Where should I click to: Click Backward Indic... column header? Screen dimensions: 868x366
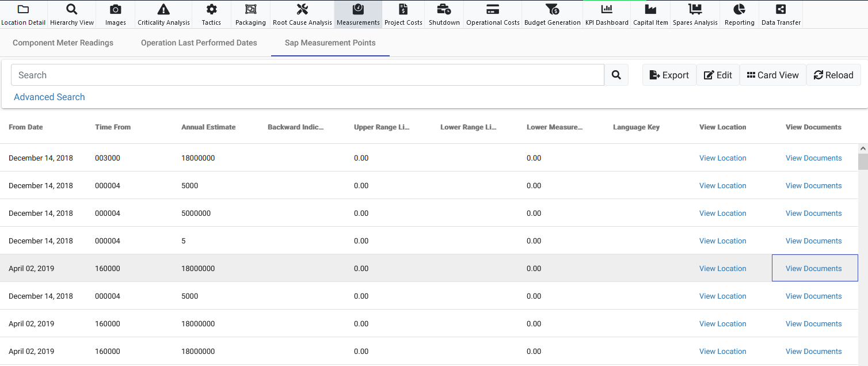pos(296,127)
